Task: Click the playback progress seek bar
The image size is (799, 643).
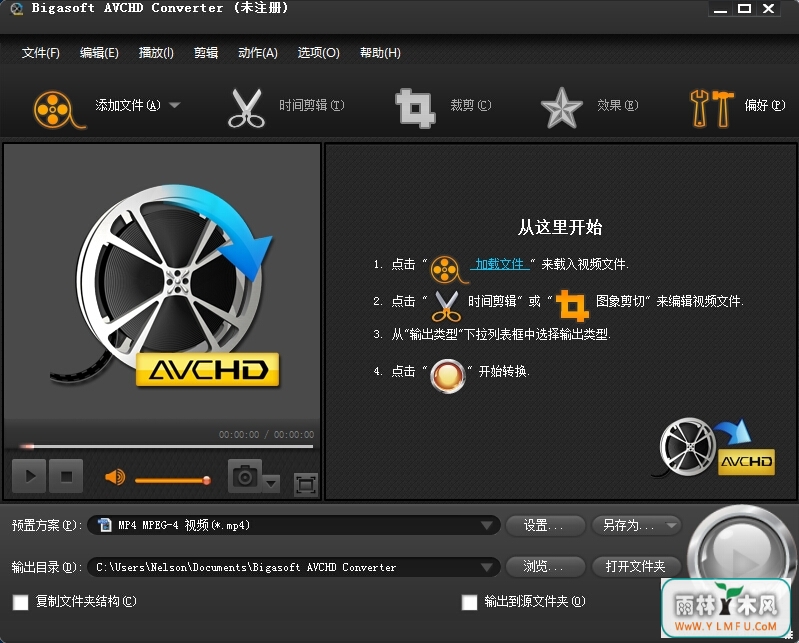Action: pyautogui.click(x=166, y=446)
